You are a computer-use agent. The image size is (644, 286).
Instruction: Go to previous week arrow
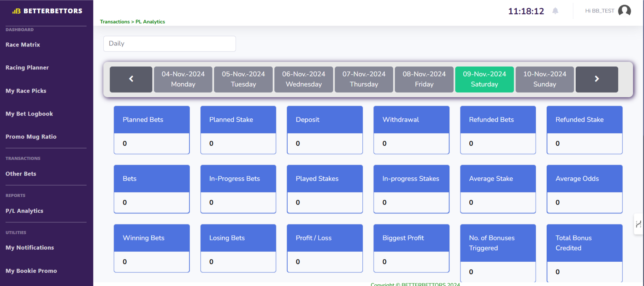tap(131, 79)
